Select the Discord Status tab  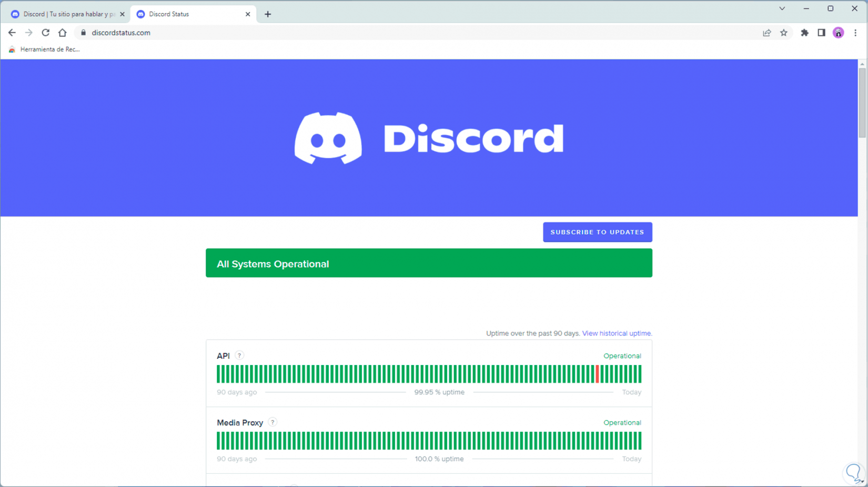pos(193,14)
